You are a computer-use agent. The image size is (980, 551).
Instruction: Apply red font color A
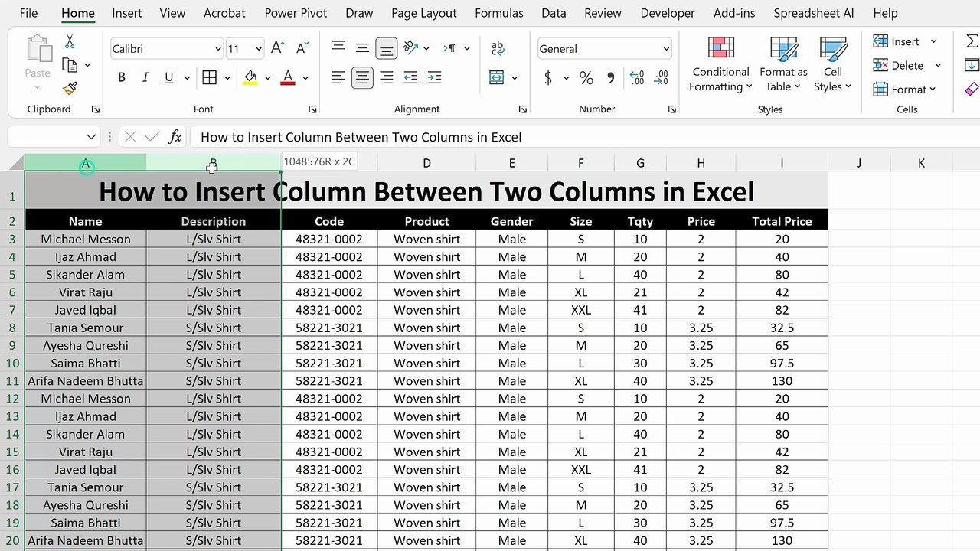tap(288, 77)
